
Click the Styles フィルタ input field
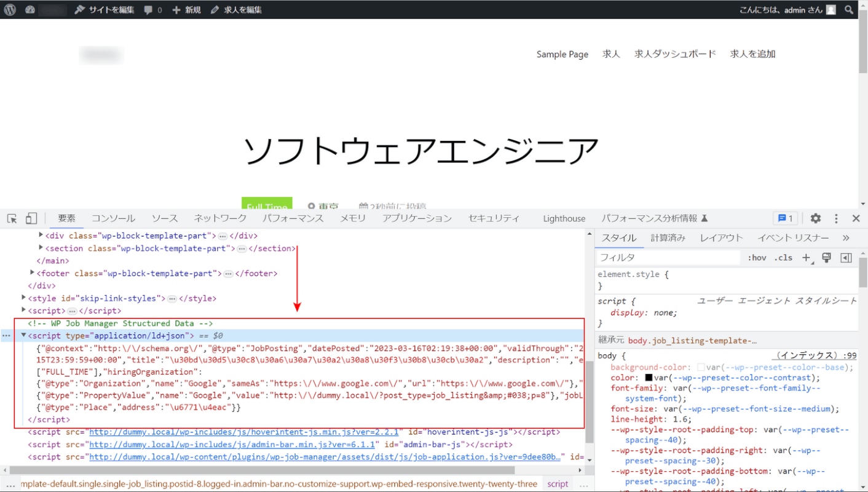coord(668,258)
